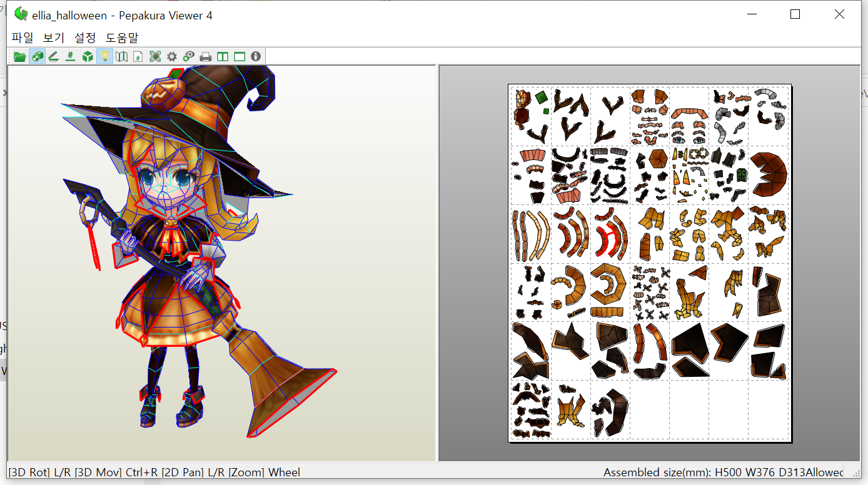Print the pattern with the printer icon
The height and width of the screenshot is (485, 868).
(206, 57)
